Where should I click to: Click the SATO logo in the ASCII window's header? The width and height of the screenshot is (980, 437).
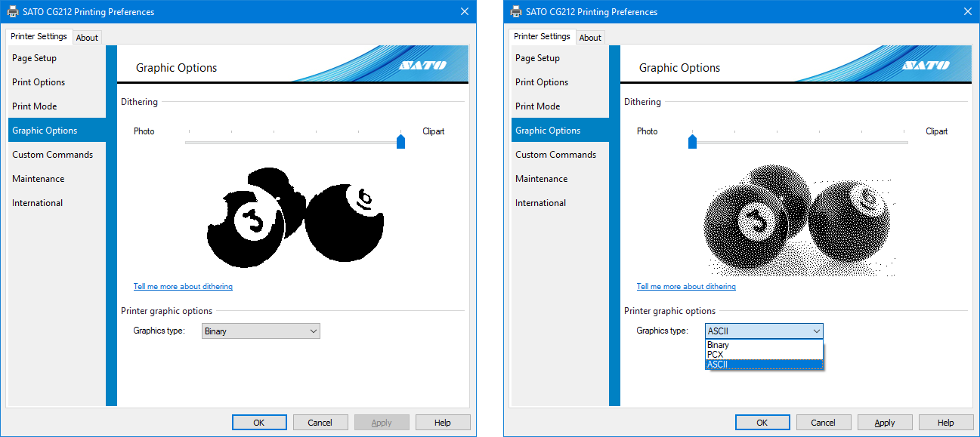pyautogui.click(x=926, y=66)
